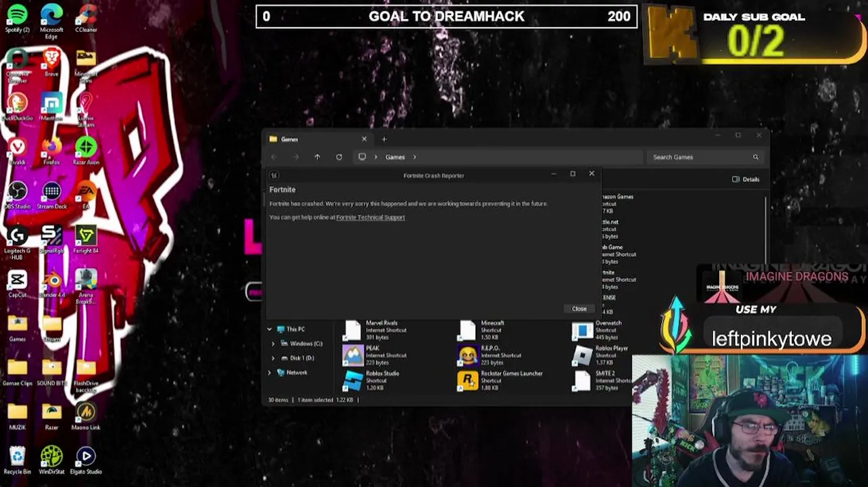Select the SignalRgb desktop icon
The image size is (868, 487).
coord(51,239)
